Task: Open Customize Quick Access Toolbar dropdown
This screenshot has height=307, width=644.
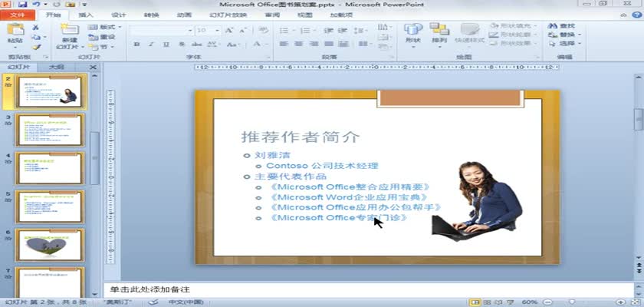Action: pyautogui.click(x=84, y=5)
